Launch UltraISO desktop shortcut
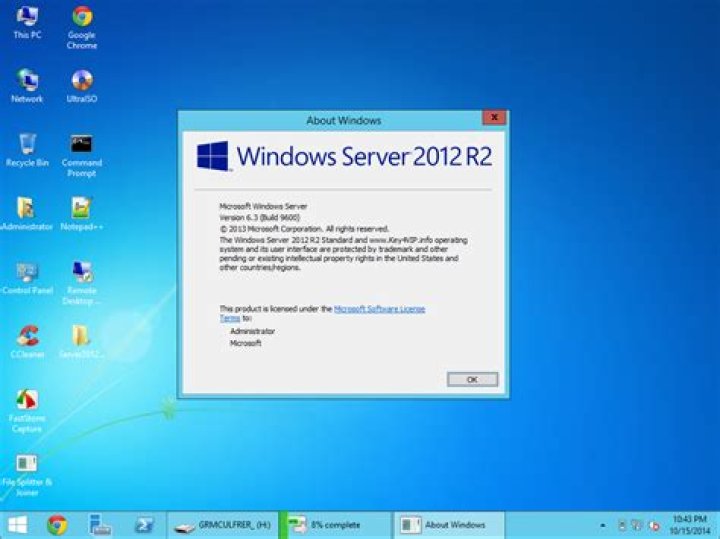Image resolution: width=720 pixels, height=539 pixels. click(x=82, y=86)
